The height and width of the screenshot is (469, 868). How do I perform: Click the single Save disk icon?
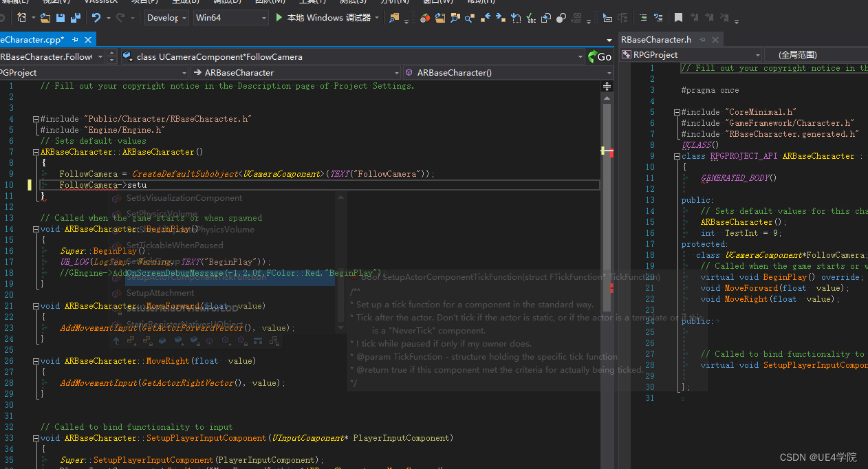click(x=61, y=18)
